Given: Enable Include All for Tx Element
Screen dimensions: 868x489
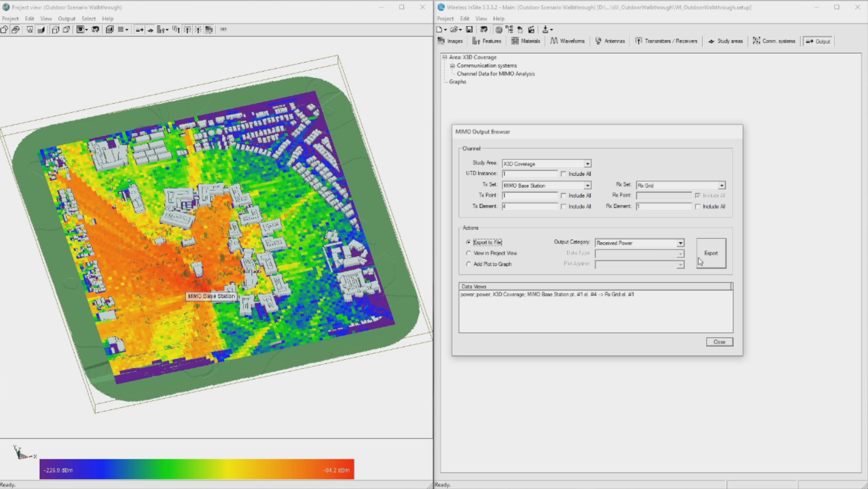Looking at the screenshot, I should (x=564, y=206).
